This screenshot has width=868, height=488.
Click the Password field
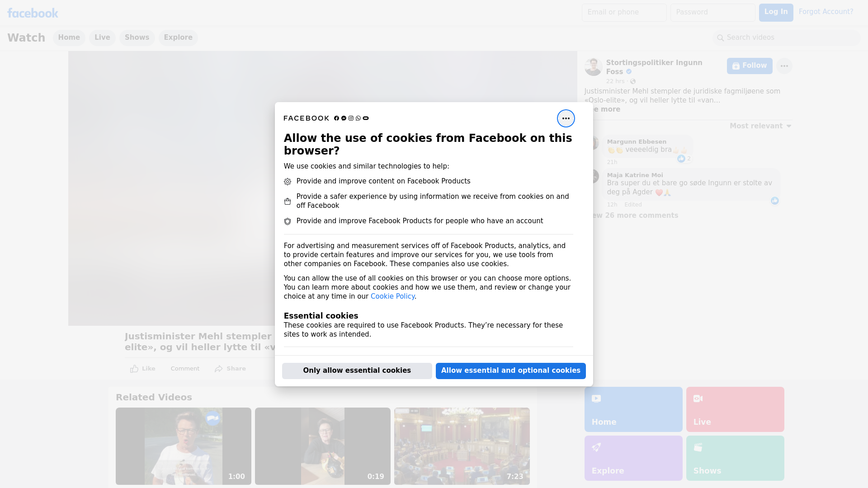[713, 13]
